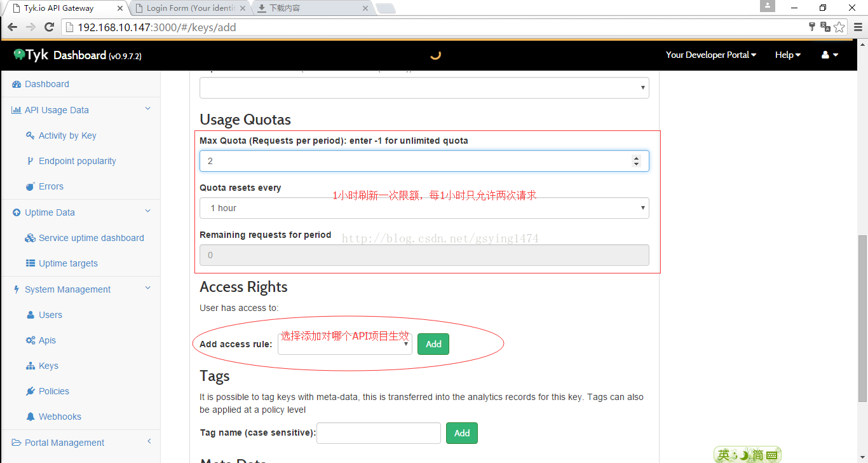The width and height of the screenshot is (868, 463).
Task: Click the browser address bar URL
Action: coord(157,27)
